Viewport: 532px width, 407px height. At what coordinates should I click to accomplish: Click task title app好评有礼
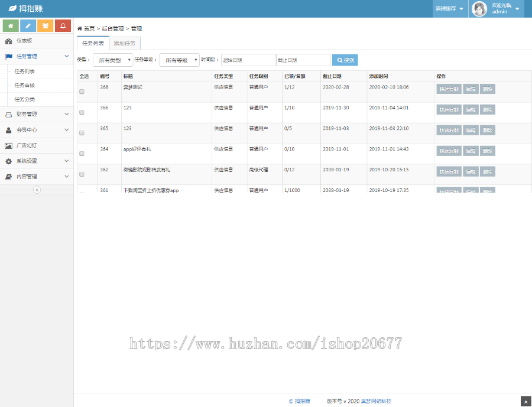pyautogui.click(x=137, y=149)
